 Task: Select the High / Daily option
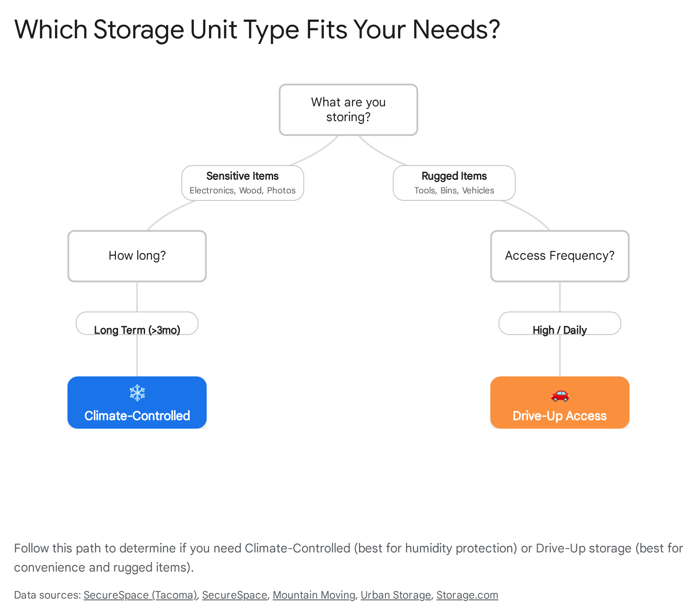pos(559,329)
